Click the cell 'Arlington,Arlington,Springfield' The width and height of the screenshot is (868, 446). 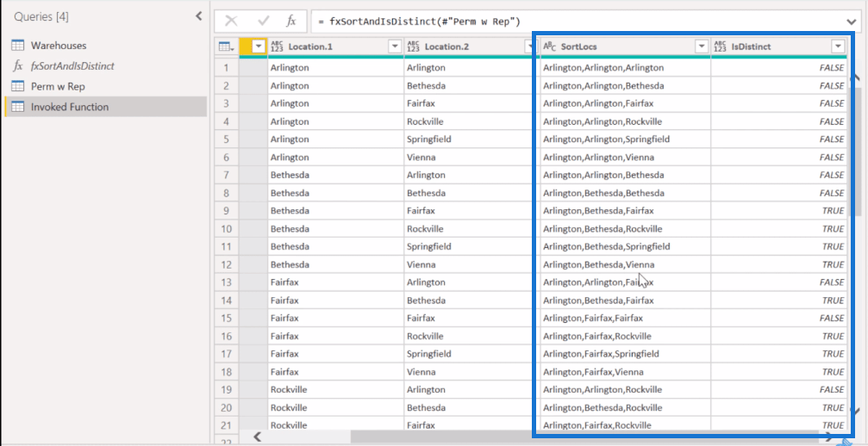pos(626,139)
